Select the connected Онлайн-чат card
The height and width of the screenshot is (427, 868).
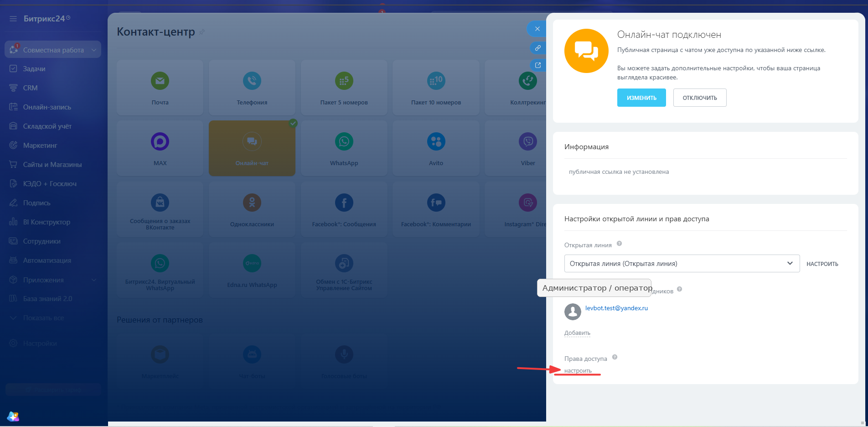[x=252, y=148]
